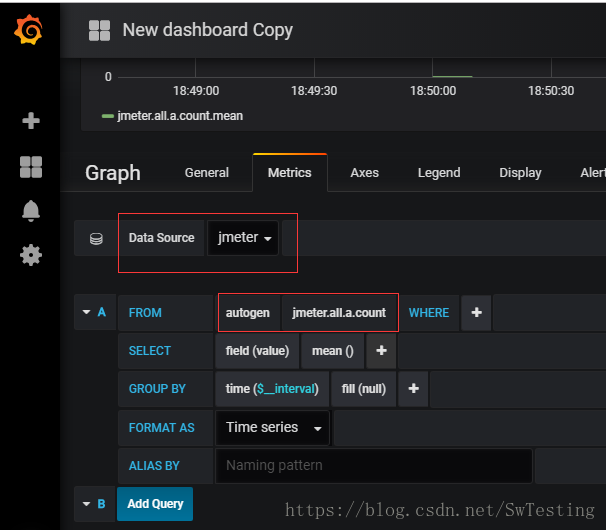Open the Dashboards grid icon in sidebar
Image resolution: width=606 pixels, height=530 pixels.
[x=31, y=167]
